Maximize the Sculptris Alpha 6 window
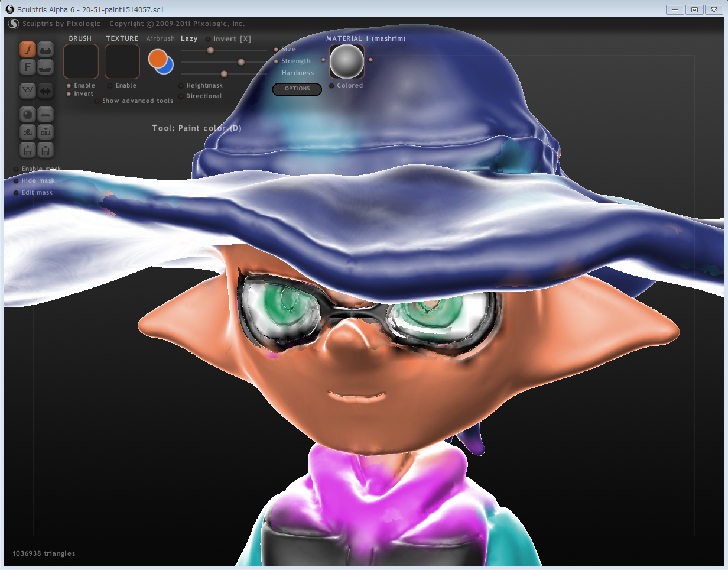 pyautogui.click(x=694, y=9)
